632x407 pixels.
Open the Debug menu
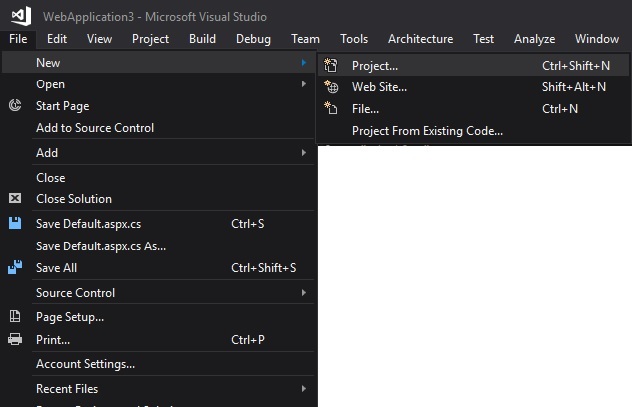click(253, 39)
